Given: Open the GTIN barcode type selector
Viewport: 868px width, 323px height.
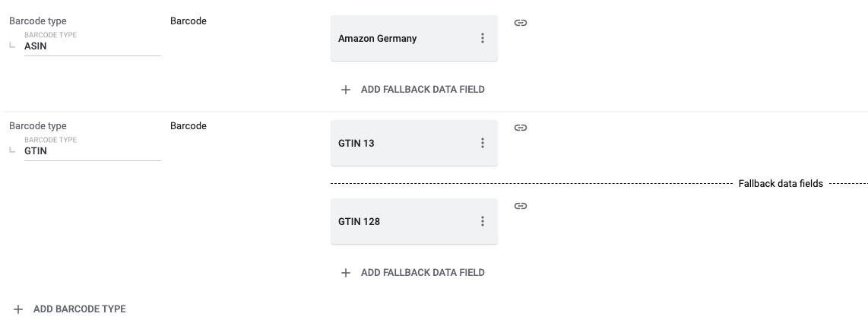Looking at the screenshot, I should (93, 151).
